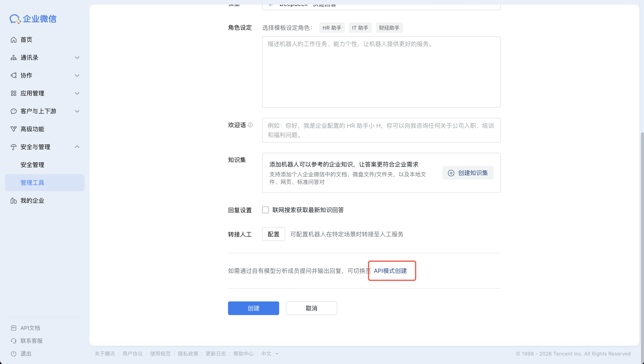
Task: Click the 首页 home icon
Action: (x=14, y=40)
